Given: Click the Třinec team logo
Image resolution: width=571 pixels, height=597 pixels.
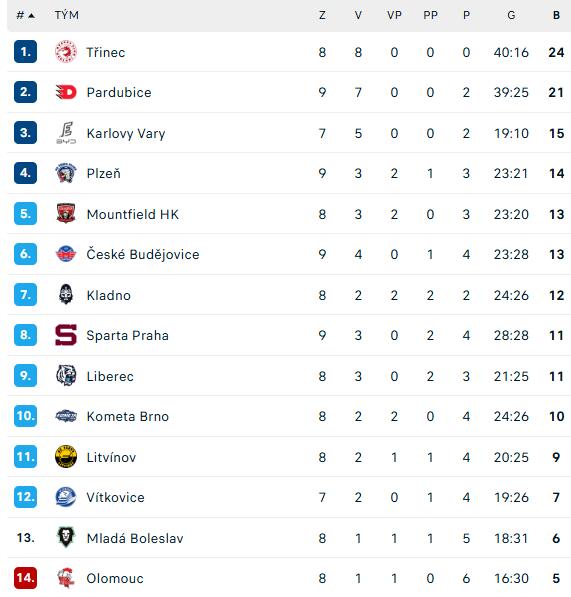Looking at the screenshot, I should (x=65, y=51).
